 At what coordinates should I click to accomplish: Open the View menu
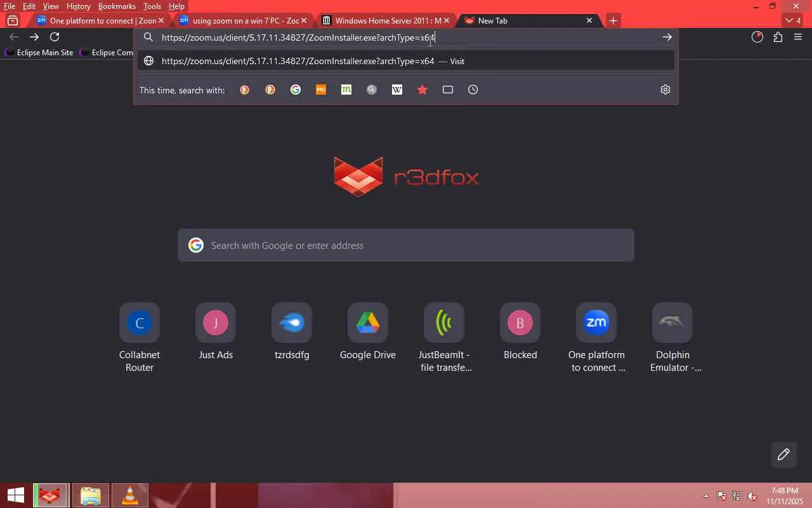click(x=51, y=6)
